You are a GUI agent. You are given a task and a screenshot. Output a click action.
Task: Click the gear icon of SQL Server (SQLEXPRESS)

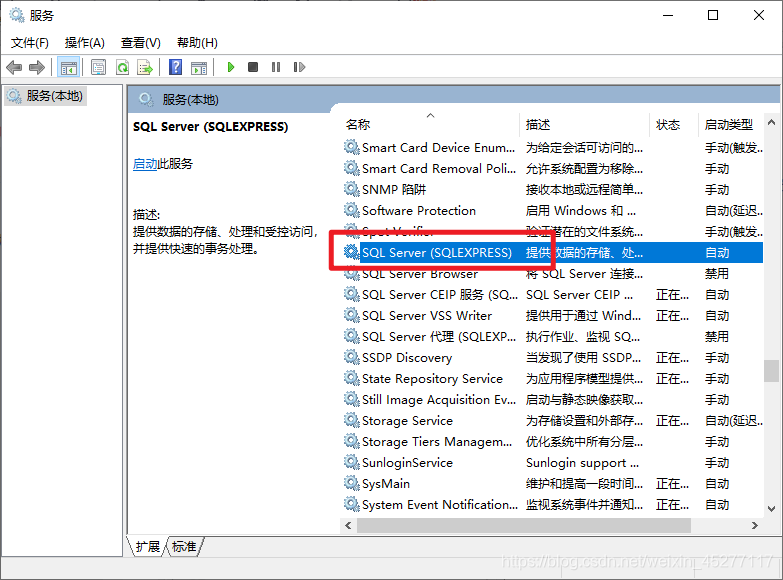click(352, 252)
